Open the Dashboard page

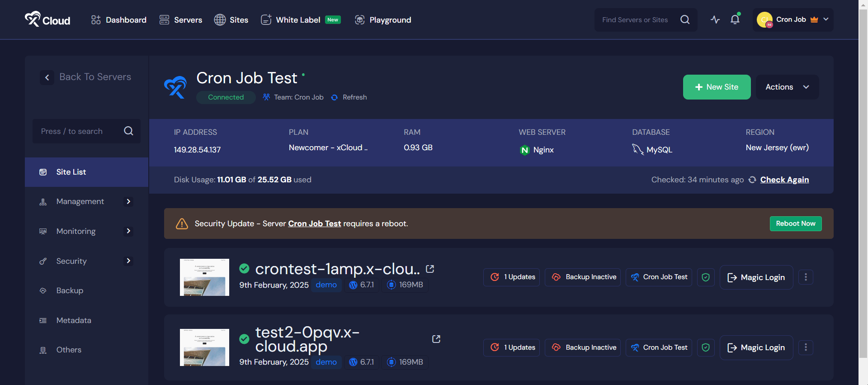point(118,20)
